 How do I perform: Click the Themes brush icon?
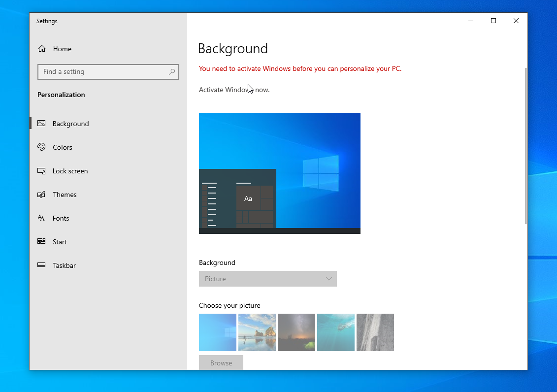click(x=41, y=194)
